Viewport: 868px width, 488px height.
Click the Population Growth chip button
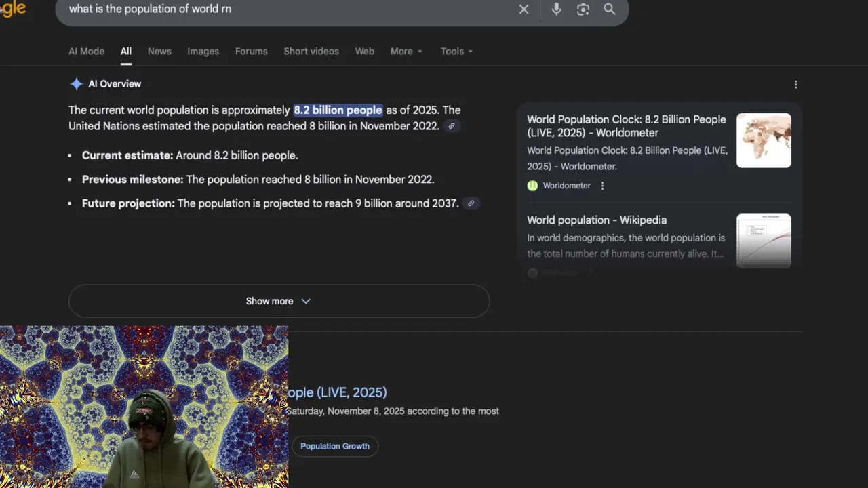click(335, 446)
